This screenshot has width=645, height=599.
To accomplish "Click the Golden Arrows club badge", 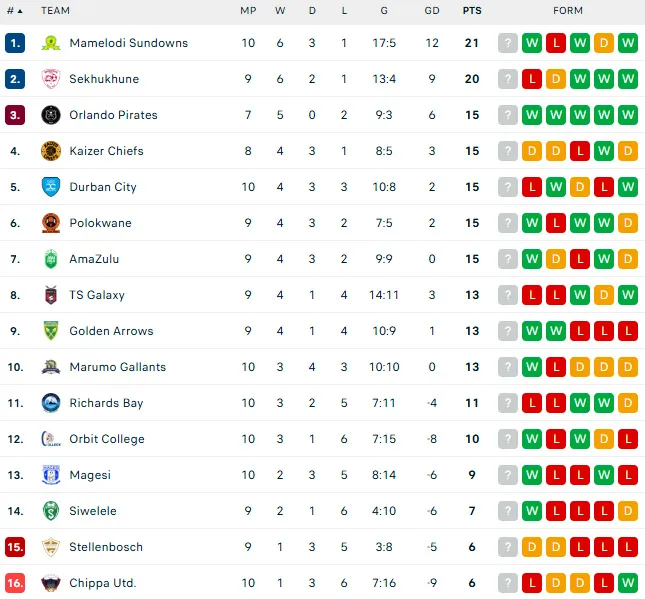I will click(x=51, y=331).
